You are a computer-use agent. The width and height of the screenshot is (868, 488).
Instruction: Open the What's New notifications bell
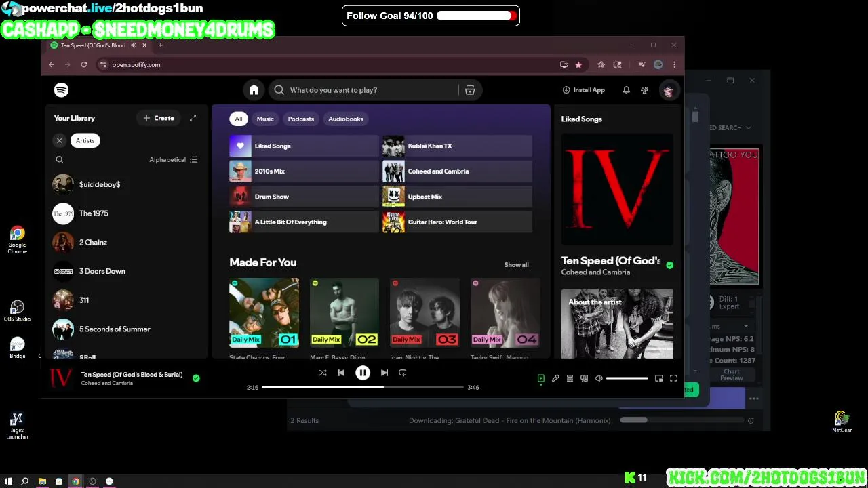click(x=626, y=90)
